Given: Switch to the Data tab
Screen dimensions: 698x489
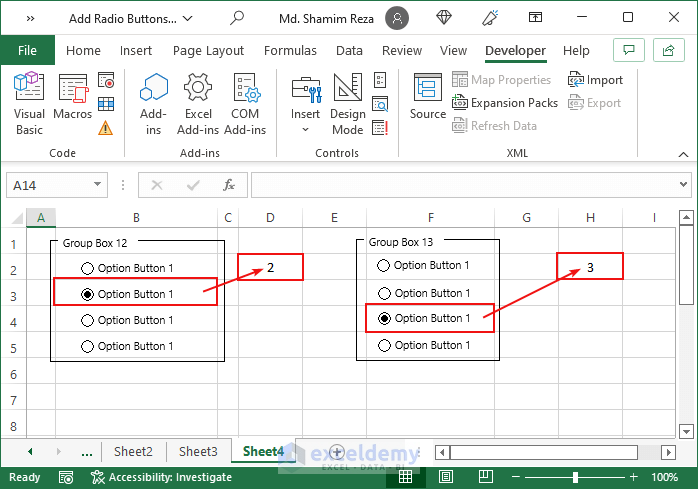Looking at the screenshot, I should point(349,50).
